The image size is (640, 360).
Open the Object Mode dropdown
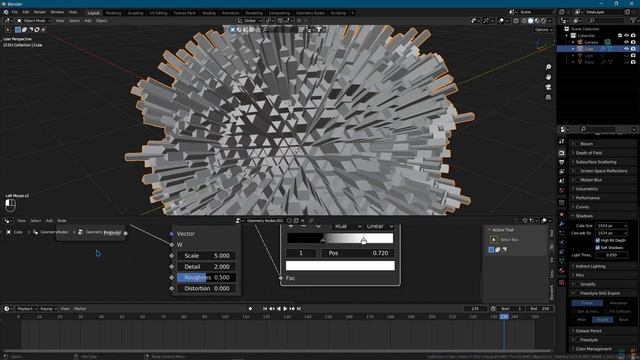coord(34,20)
